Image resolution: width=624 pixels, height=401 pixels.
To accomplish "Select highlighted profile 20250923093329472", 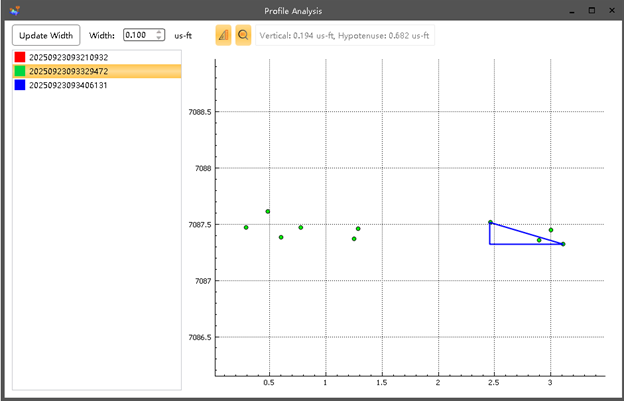I will click(x=68, y=71).
